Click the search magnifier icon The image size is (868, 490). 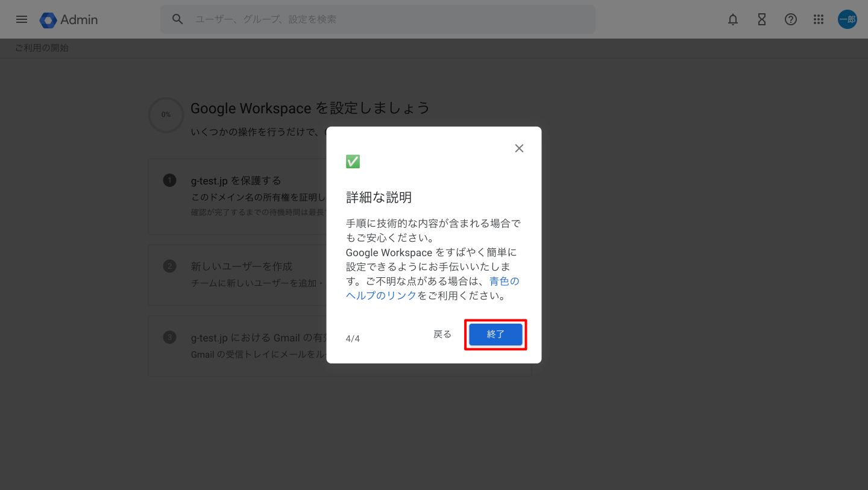click(x=177, y=19)
